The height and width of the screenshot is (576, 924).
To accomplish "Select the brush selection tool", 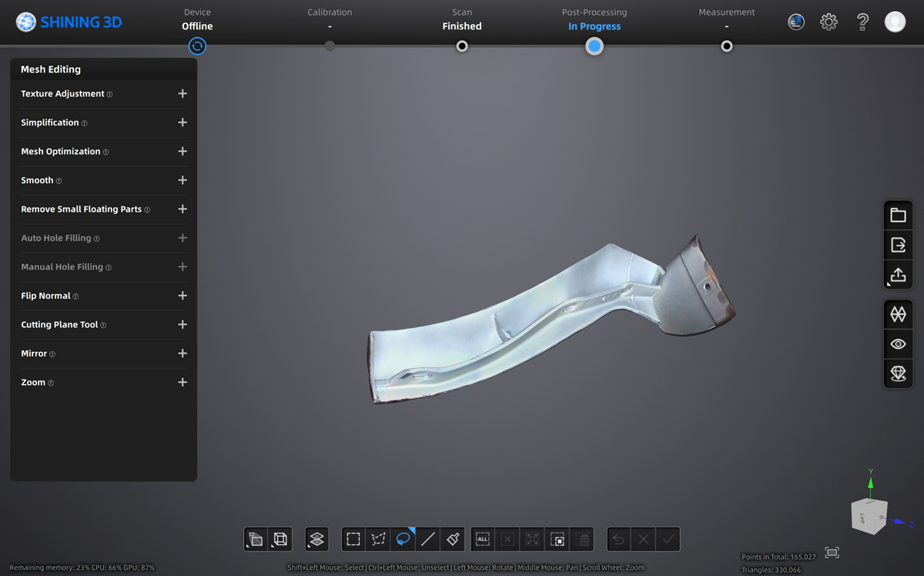I will coord(453,539).
